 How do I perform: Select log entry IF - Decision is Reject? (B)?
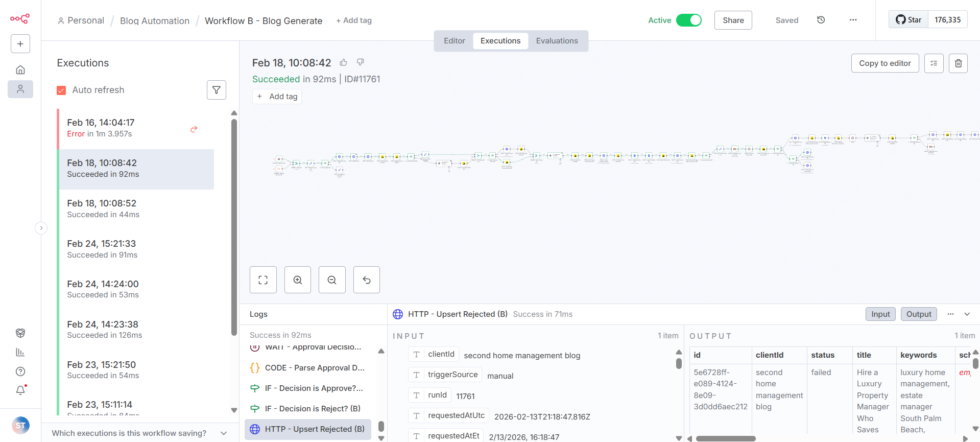point(308,409)
